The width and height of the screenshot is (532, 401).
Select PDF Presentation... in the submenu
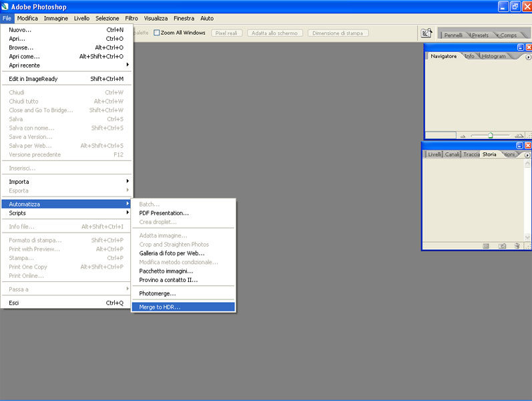click(x=183, y=213)
